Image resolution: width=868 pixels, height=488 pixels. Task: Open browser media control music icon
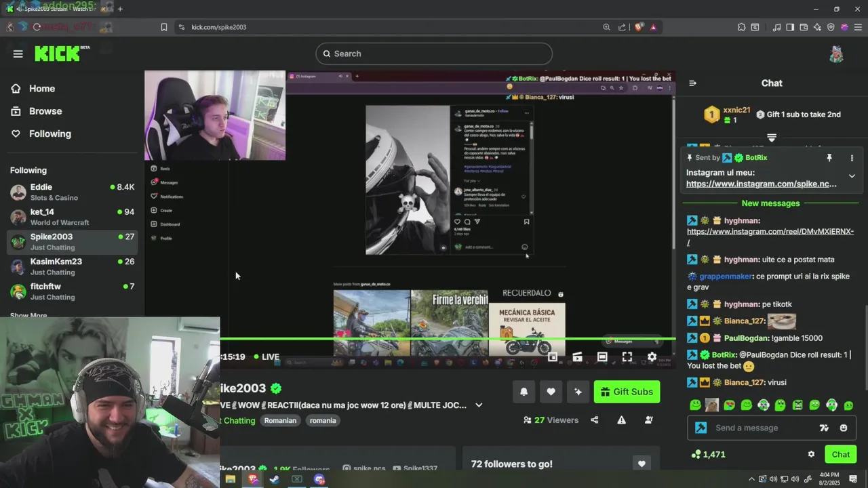pyautogui.click(x=777, y=27)
